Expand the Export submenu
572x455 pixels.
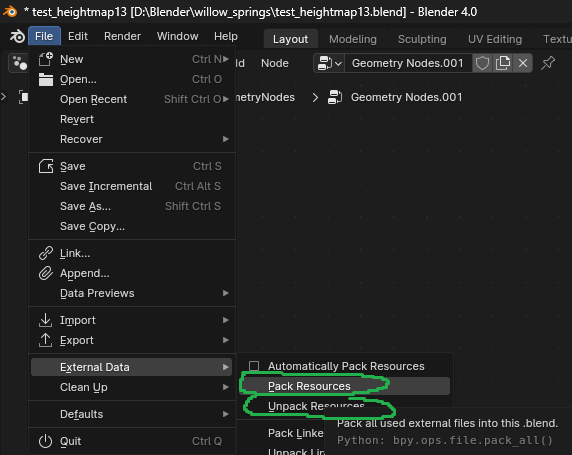tap(132, 340)
